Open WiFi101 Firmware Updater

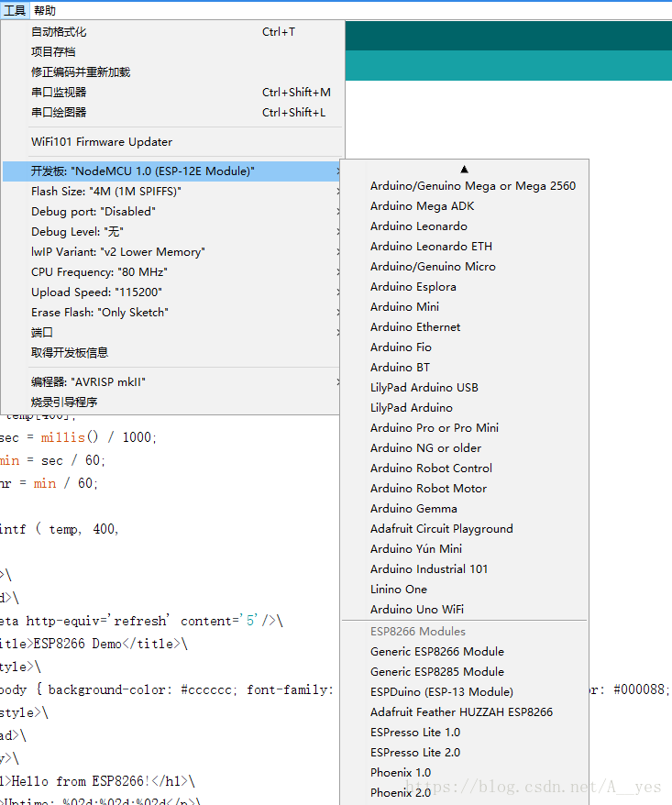[x=172, y=142]
